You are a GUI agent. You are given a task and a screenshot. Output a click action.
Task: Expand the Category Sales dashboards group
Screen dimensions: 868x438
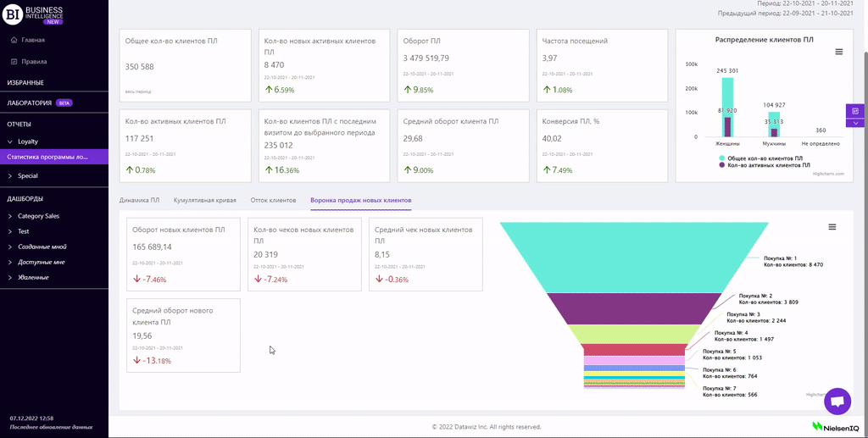click(x=10, y=216)
